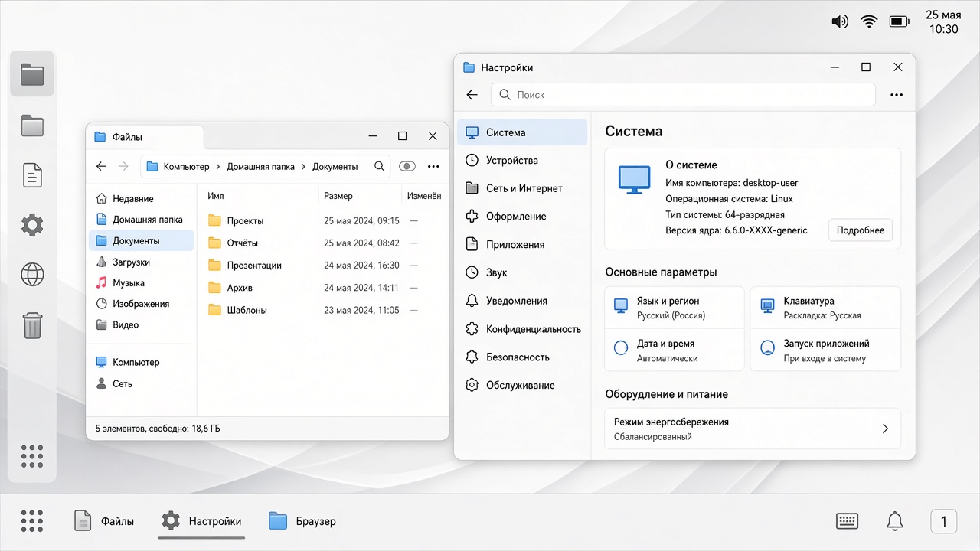Open app launcher grid in bottom taskbar
980x551 pixels.
click(32, 521)
